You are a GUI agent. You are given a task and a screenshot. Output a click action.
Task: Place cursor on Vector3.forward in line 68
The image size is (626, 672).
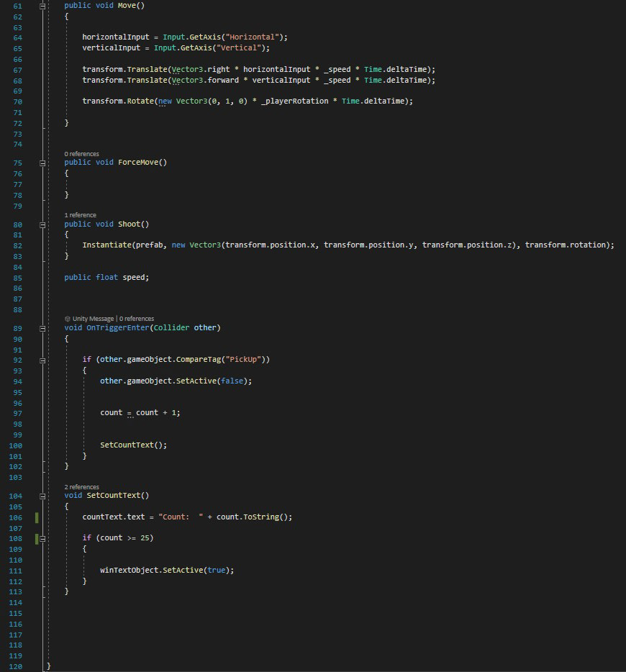tap(205, 80)
